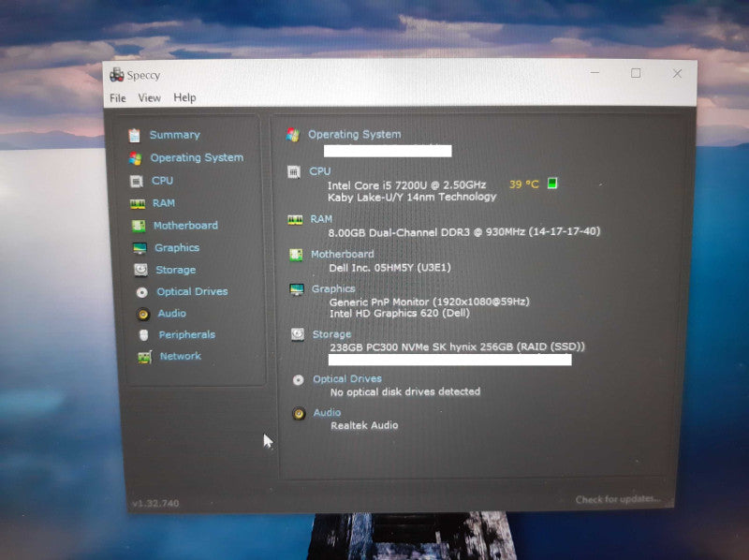Minimize the Speccy window
The image size is (749, 560).
(x=595, y=73)
